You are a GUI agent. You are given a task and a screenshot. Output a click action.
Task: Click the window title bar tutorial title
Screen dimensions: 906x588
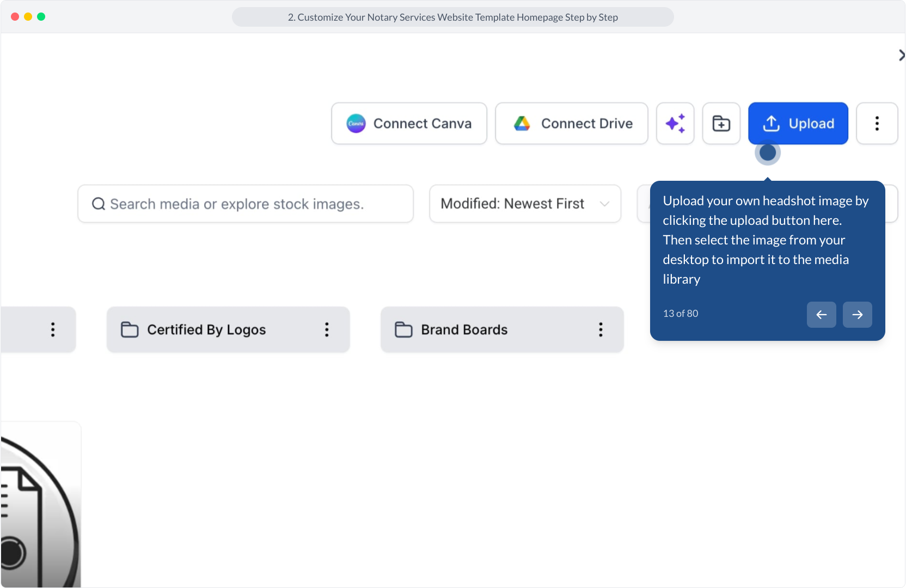tap(453, 17)
